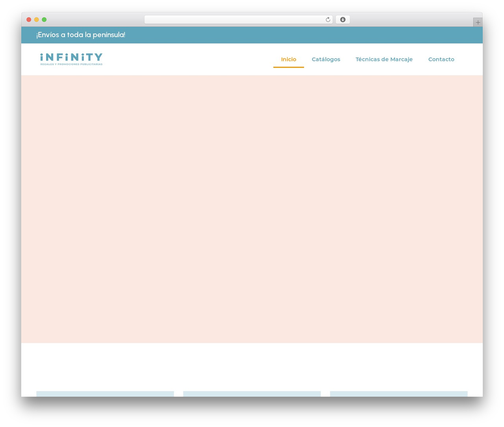This screenshot has height=427, width=504.
Task: Maximize window with green button
Action: click(44, 20)
